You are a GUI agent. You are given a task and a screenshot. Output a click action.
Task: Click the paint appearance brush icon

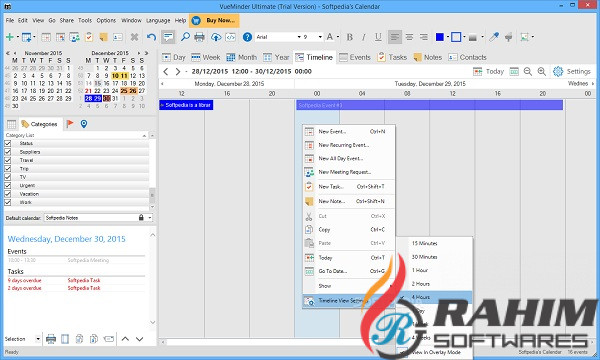(509, 37)
